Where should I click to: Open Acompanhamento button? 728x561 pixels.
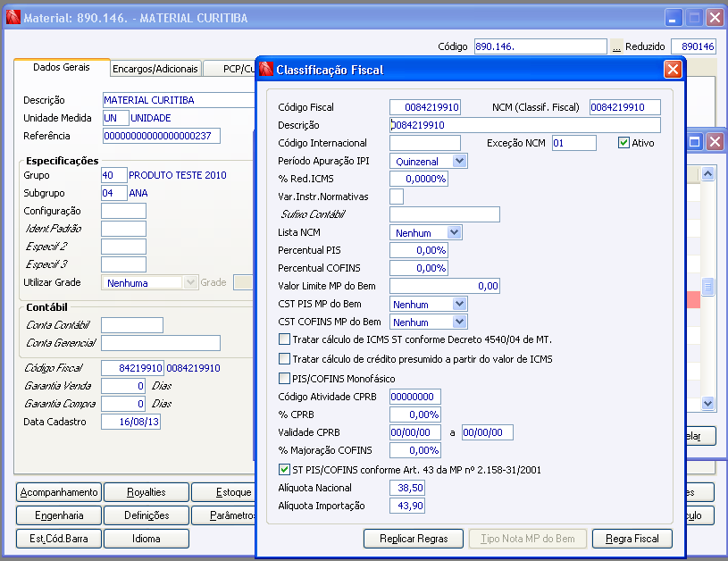tap(59, 492)
